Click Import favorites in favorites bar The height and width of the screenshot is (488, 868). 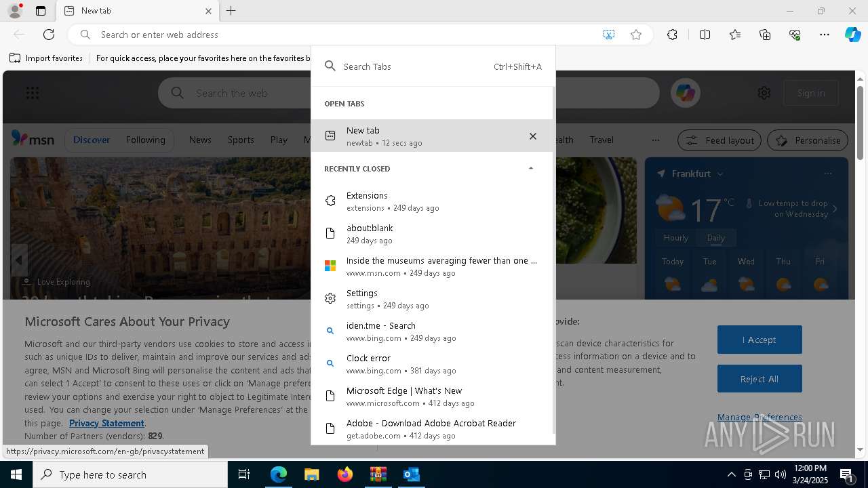tap(46, 58)
